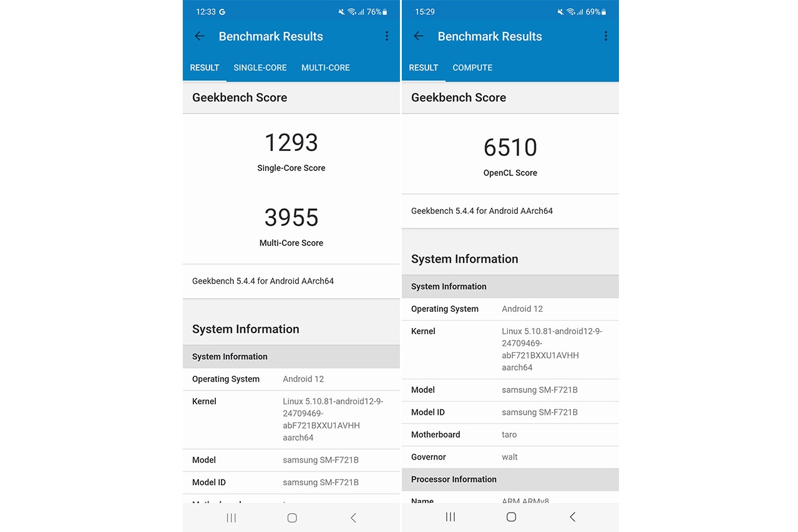Tap Model value samsung SM-F721B on left
This screenshot has height=532, width=798.
(321, 460)
